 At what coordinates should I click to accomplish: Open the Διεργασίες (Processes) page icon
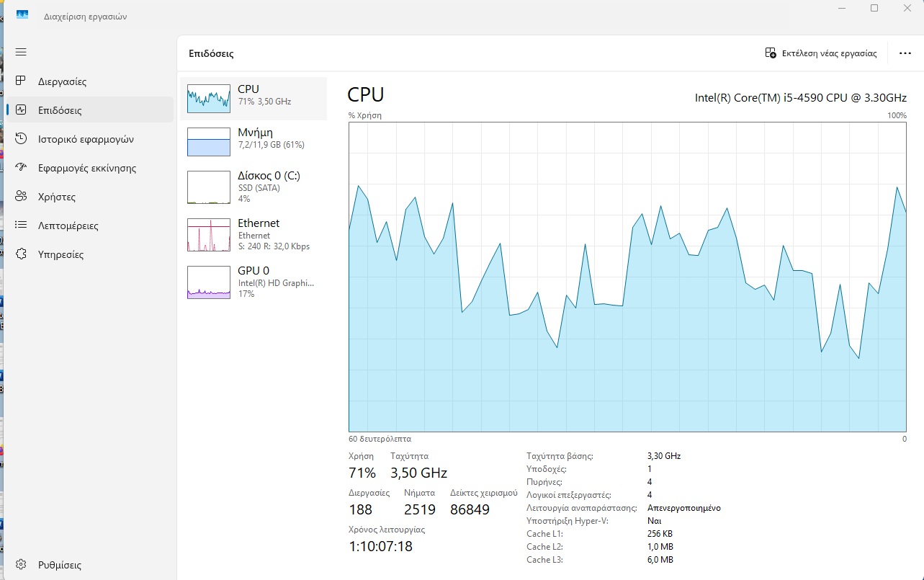coord(21,81)
